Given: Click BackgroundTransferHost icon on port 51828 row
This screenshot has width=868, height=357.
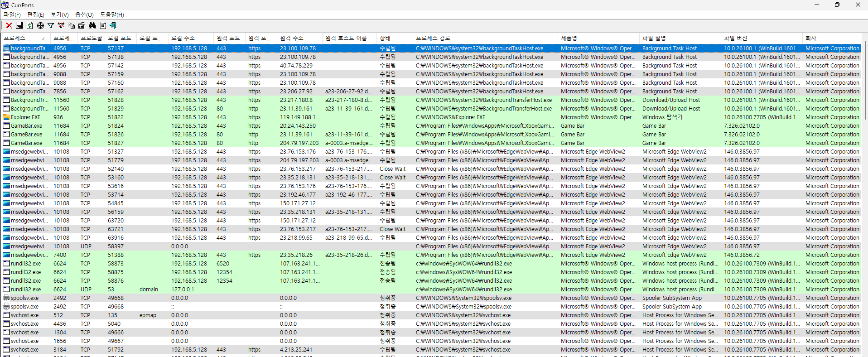Looking at the screenshot, I should (6, 100).
